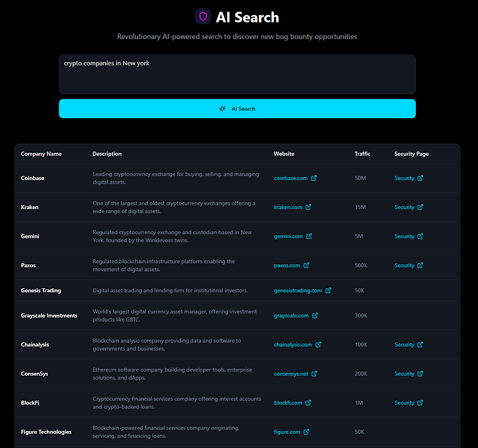Select the Grayscale Investments name cell

[49, 316]
